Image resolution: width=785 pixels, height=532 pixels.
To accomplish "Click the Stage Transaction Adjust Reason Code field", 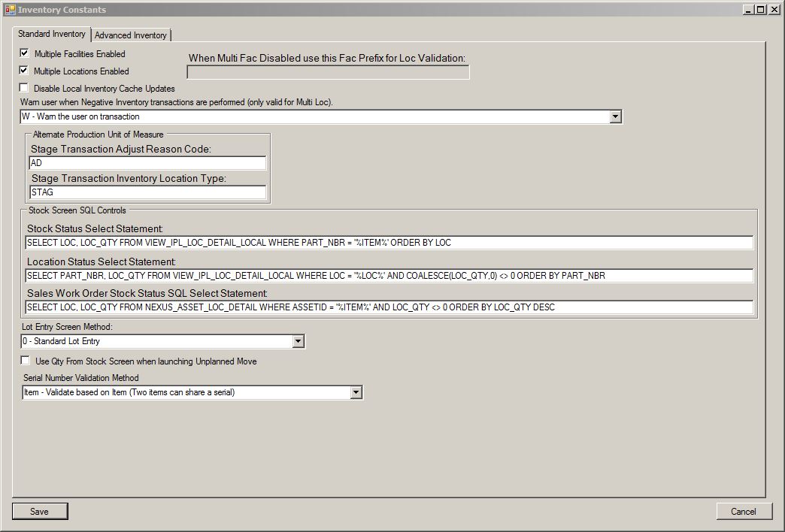I will pos(147,163).
